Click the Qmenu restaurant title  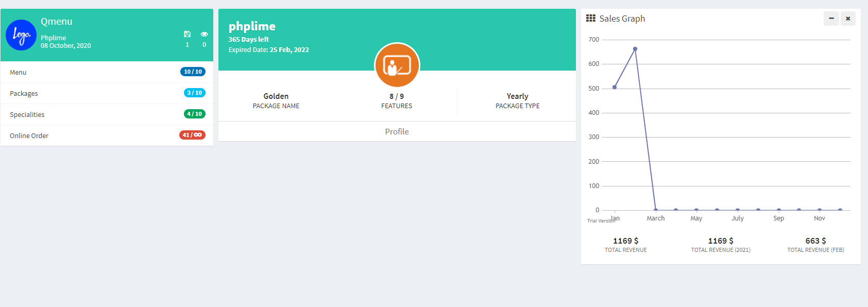pos(57,21)
